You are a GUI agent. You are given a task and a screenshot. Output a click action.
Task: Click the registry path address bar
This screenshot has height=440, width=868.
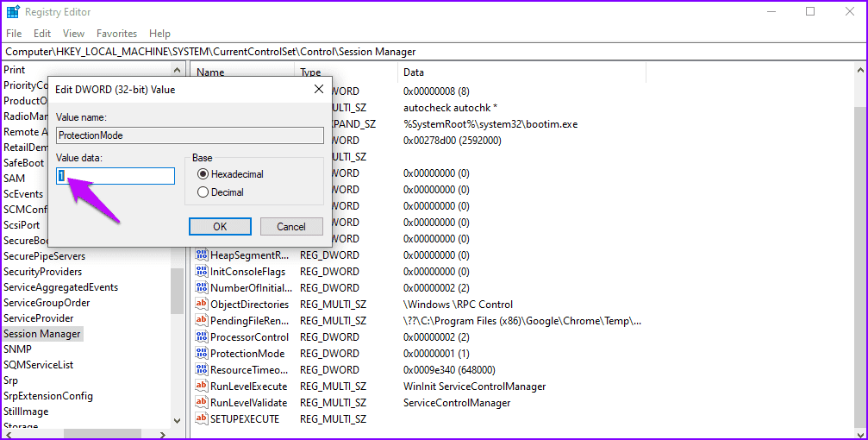tap(434, 52)
